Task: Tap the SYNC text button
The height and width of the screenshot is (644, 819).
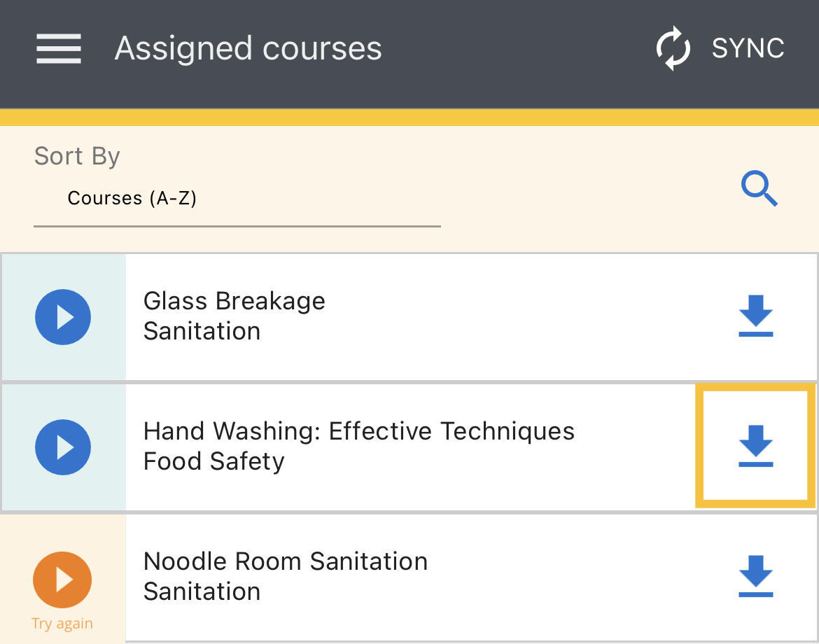Action: point(748,48)
